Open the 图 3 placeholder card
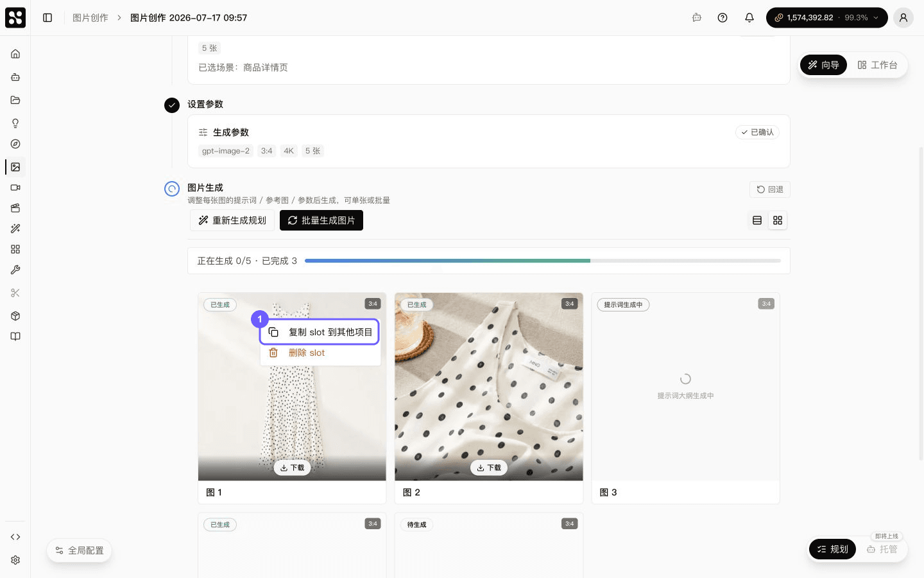The width and height of the screenshot is (924, 578). 685,398
